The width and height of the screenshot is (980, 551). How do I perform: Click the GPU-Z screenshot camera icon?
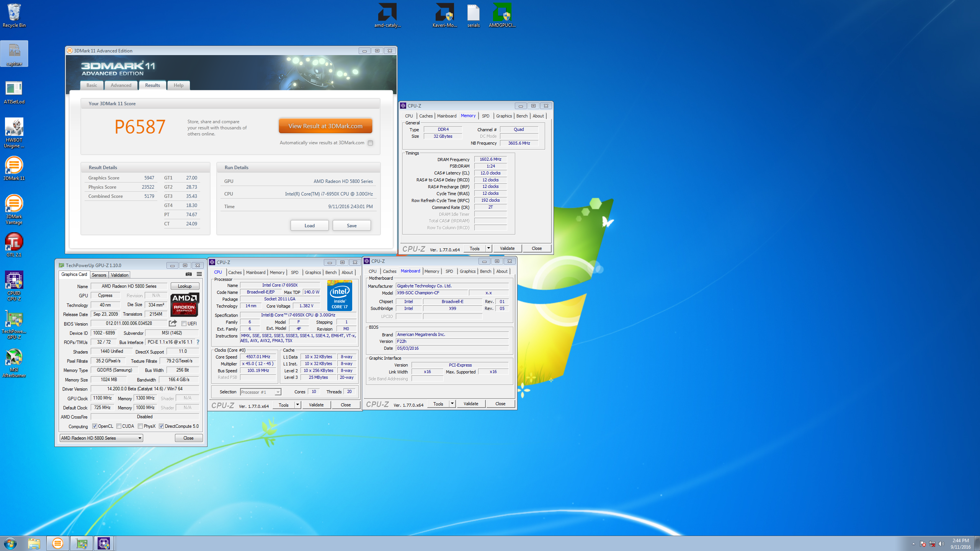[189, 274]
